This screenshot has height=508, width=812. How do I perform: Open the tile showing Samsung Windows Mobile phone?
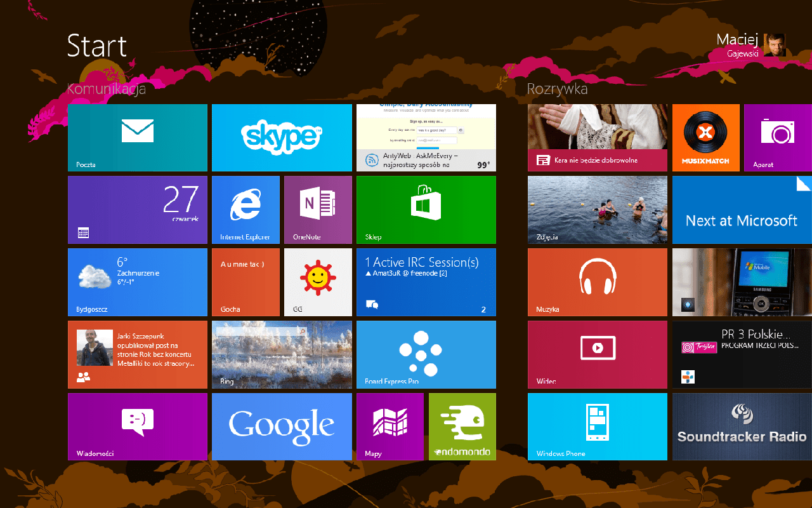click(x=742, y=283)
